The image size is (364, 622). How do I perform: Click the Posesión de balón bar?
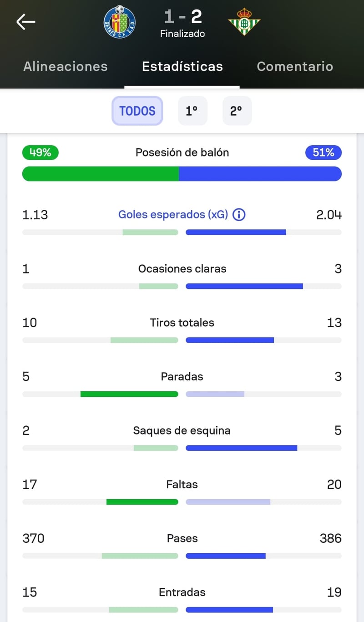[x=182, y=174]
